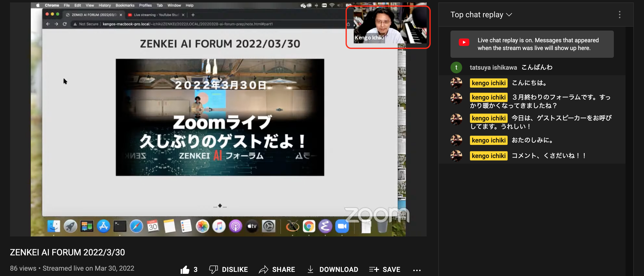Open the more actions ellipsis below video
Viewport: 644px width, 276px height.
417,270
